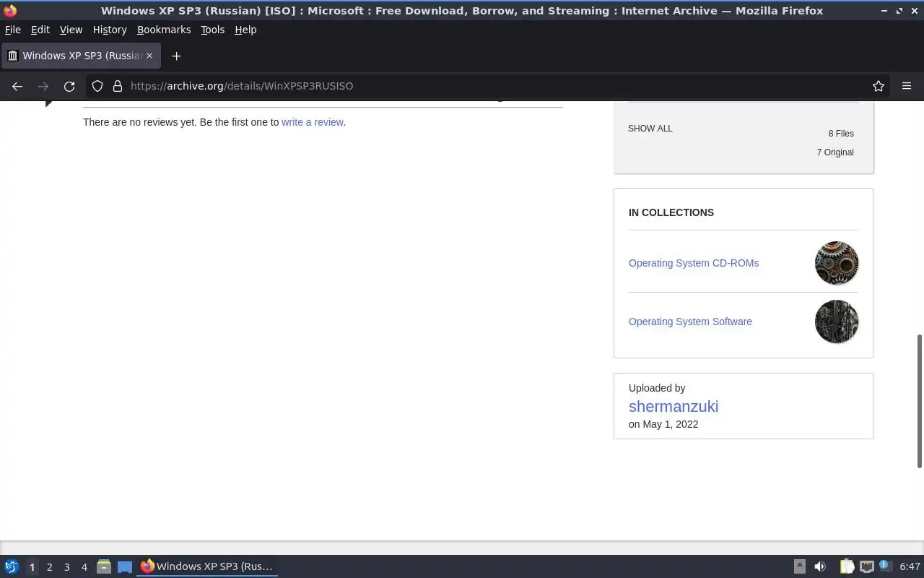Visit uploader shermanzuki's profile

[674, 406]
